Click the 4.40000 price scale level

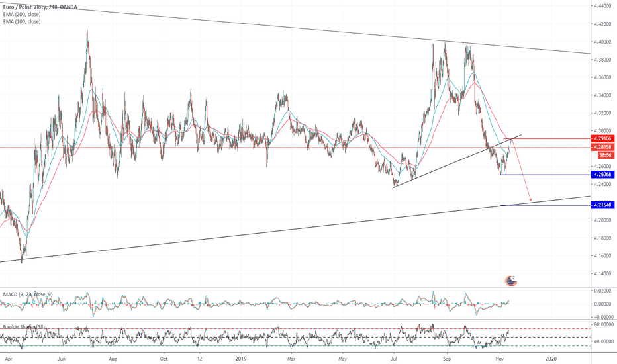603,42
